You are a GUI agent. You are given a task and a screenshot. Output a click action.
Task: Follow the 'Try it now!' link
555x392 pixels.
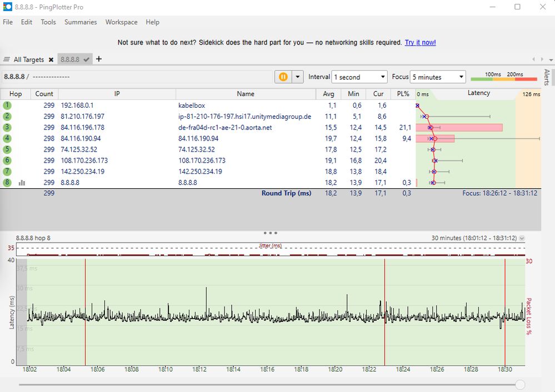[x=420, y=42]
